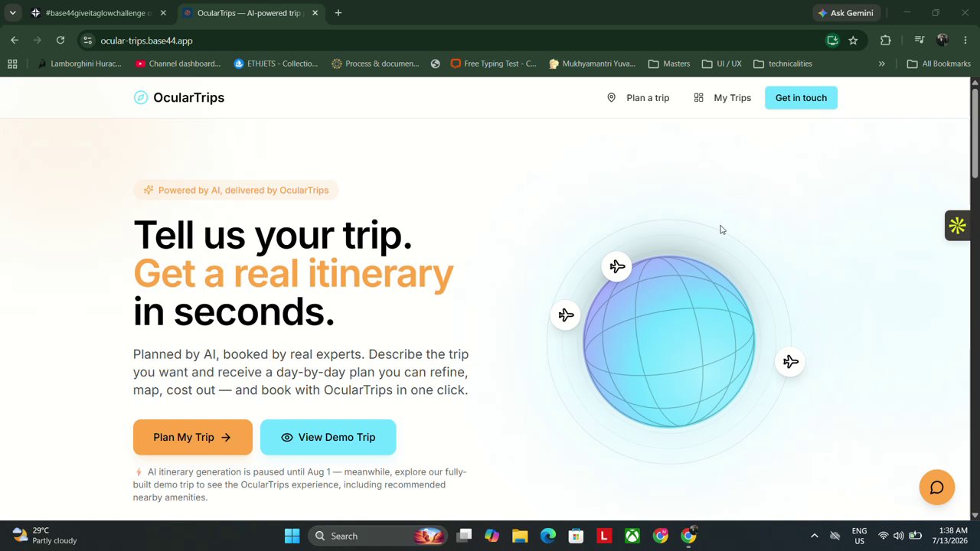Open the Chrome profile avatar
This screenshot has height=551, width=980.
(942, 41)
